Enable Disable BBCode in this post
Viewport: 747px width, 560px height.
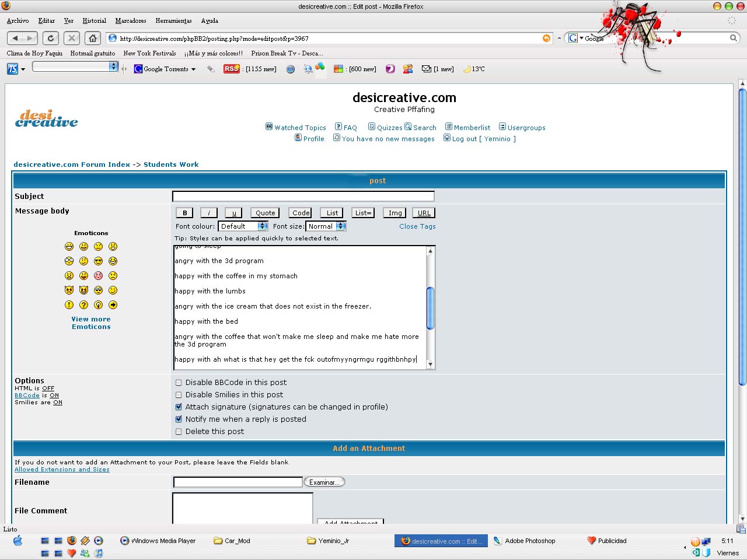tap(179, 383)
